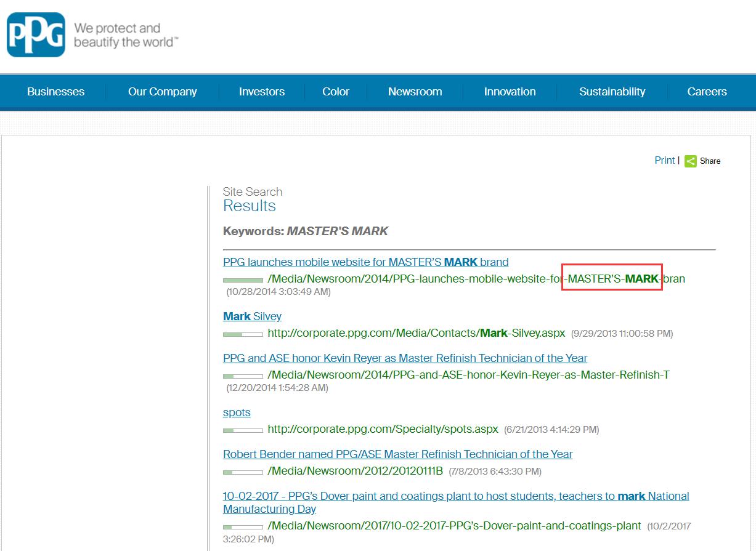Viewport: 756px width, 551px height.
Task: Click the URL /Media/Newsroom/2017/10-02-2017-PPG's-Dover-paint
Action: [x=455, y=525]
